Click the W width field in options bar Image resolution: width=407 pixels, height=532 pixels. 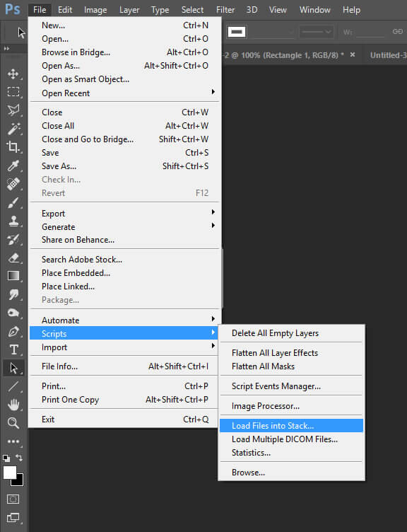coord(370,33)
